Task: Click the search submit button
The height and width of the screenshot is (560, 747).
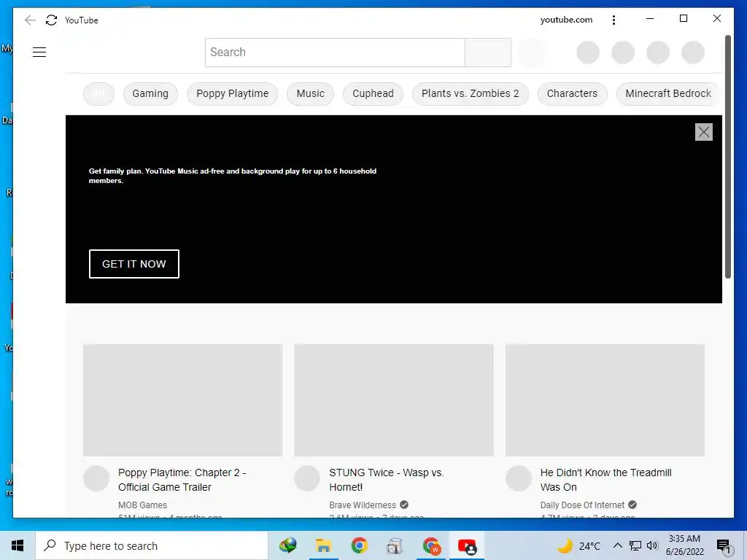Action: (x=488, y=52)
